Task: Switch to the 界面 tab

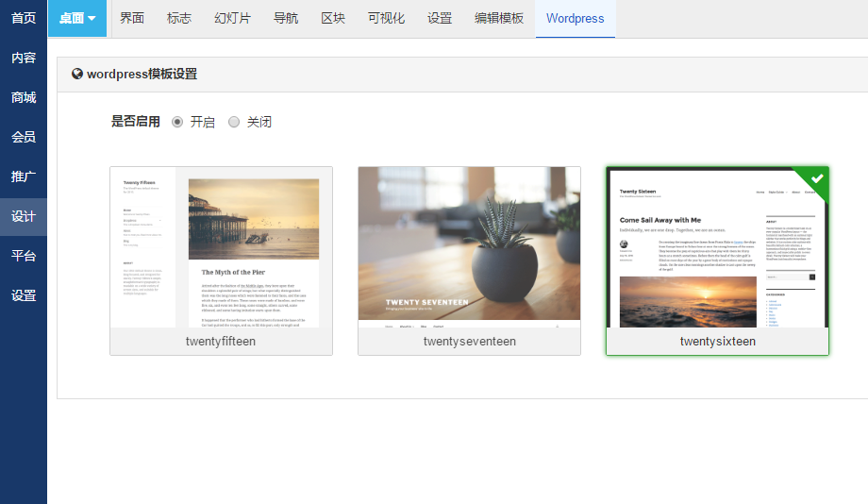Action: (x=132, y=18)
